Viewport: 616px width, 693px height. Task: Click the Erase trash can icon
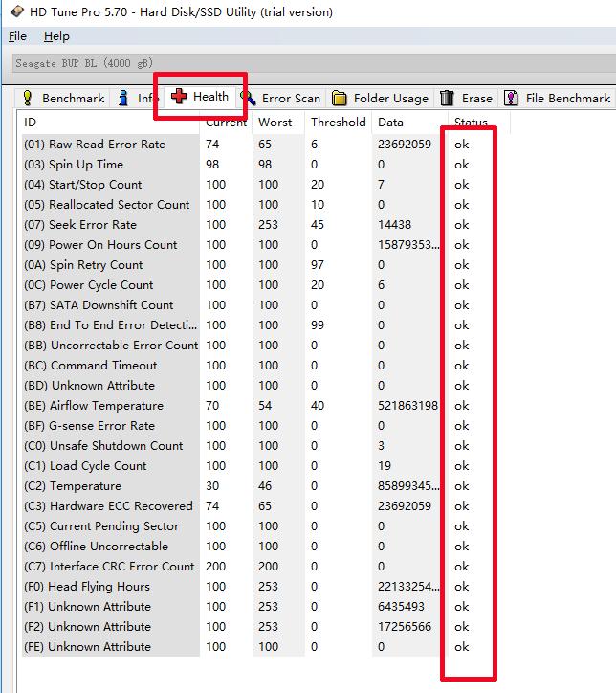point(447,98)
